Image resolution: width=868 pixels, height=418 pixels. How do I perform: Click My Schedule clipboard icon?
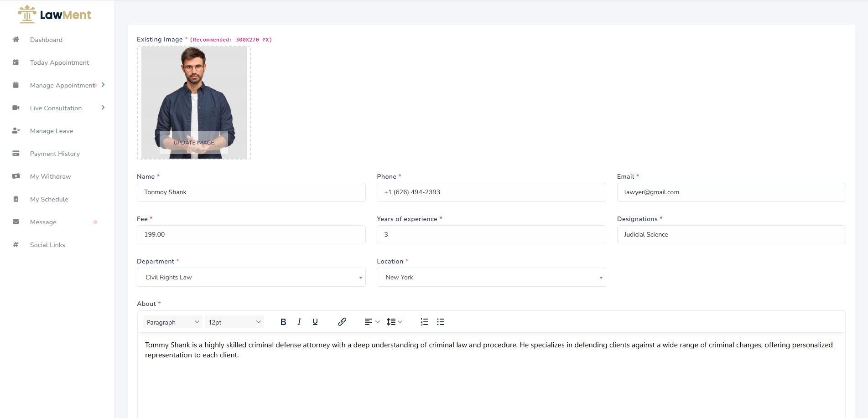(x=16, y=199)
